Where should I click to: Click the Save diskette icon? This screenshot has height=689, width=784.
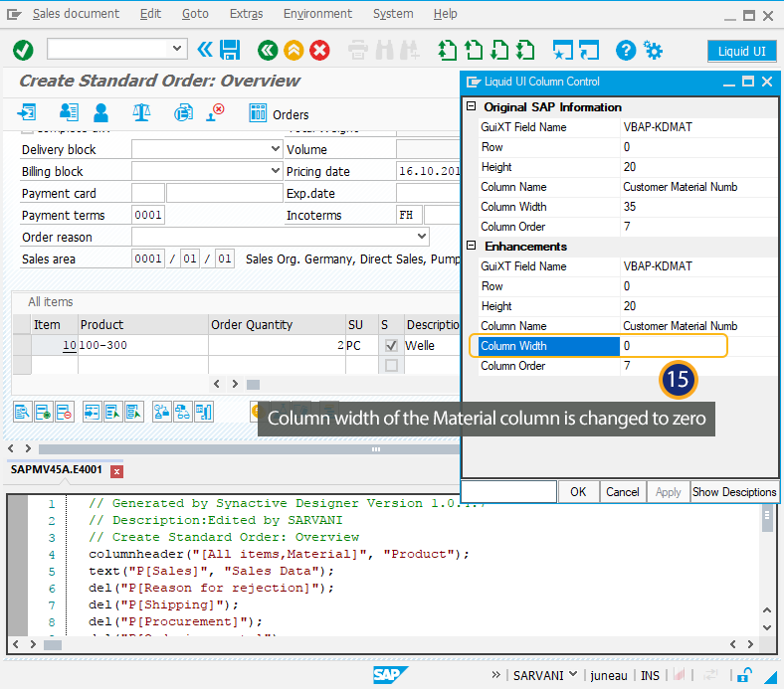point(230,50)
